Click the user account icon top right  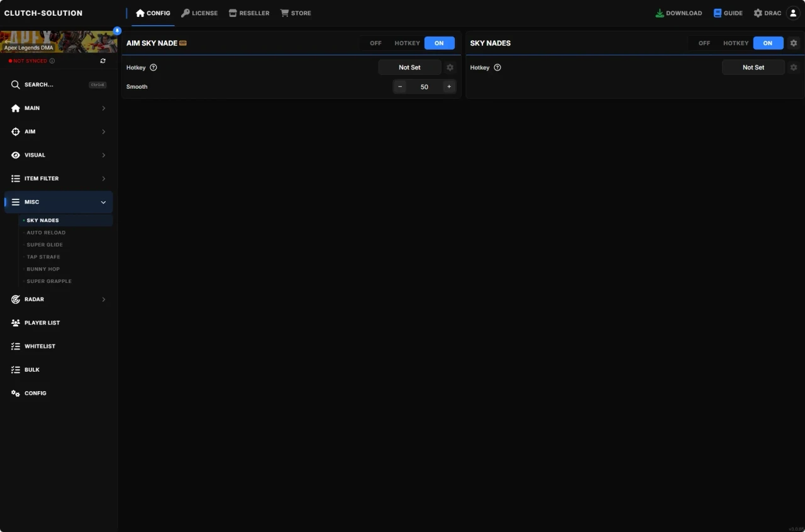(792, 13)
